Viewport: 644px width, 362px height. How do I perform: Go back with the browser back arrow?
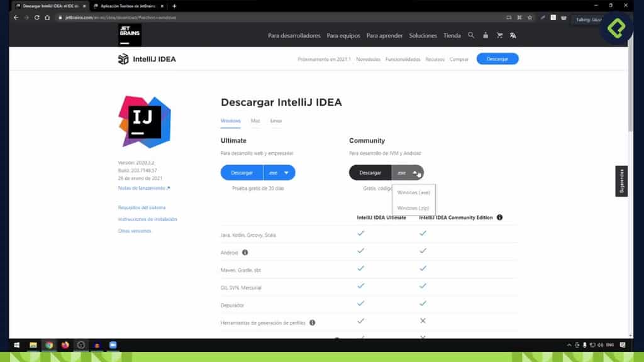coord(16,18)
